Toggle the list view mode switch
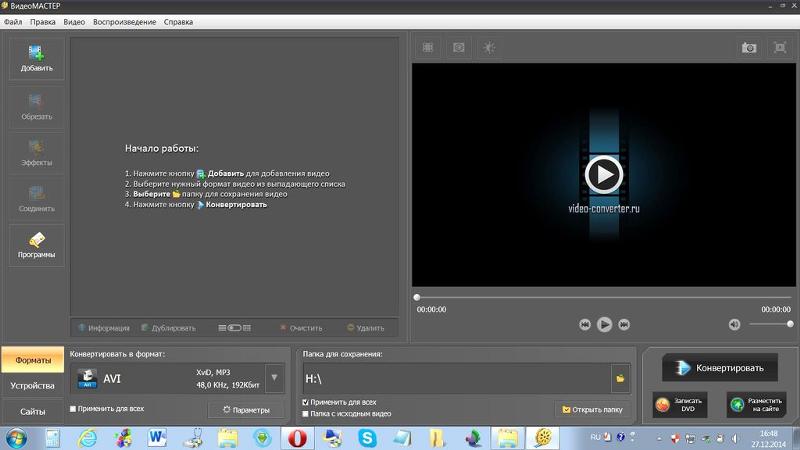This screenshot has height=450, width=800. (235, 328)
